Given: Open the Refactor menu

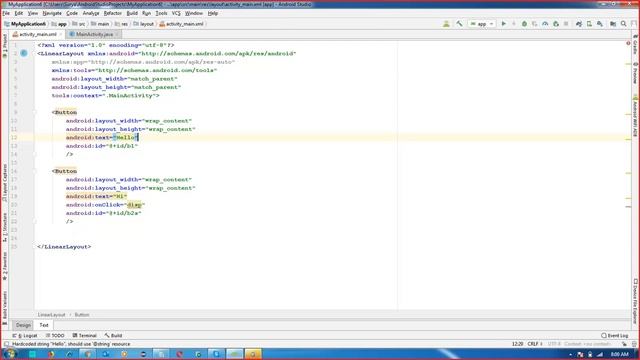Looking at the screenshot, I should click(113, 13).
